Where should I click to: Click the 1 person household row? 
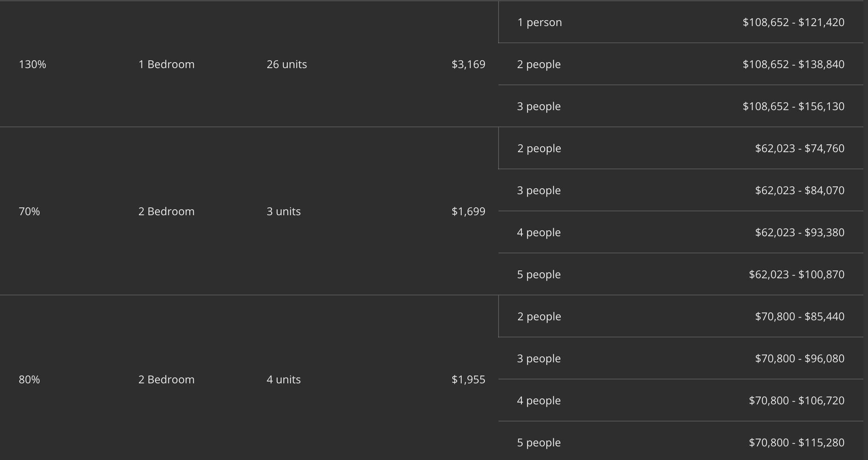click(539, 22)
